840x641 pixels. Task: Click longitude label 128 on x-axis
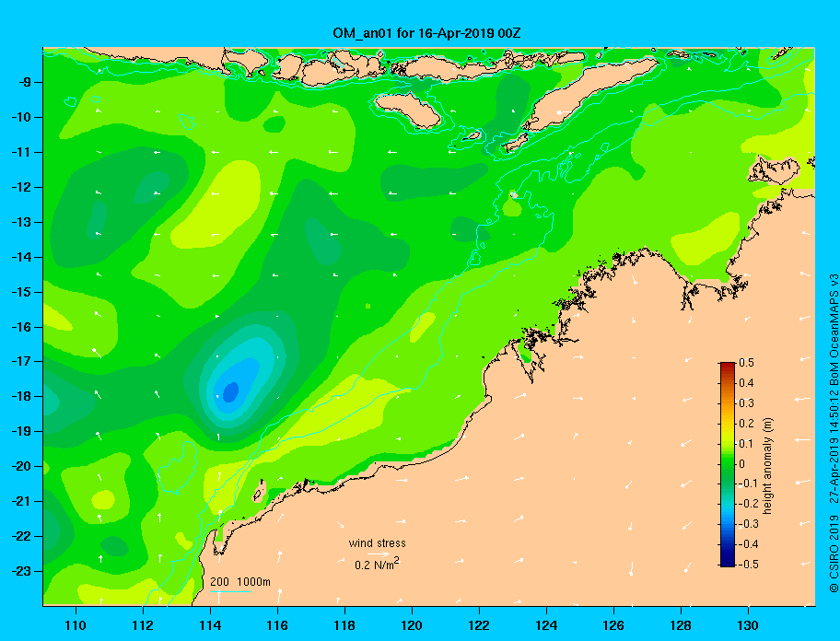(681, 625)
